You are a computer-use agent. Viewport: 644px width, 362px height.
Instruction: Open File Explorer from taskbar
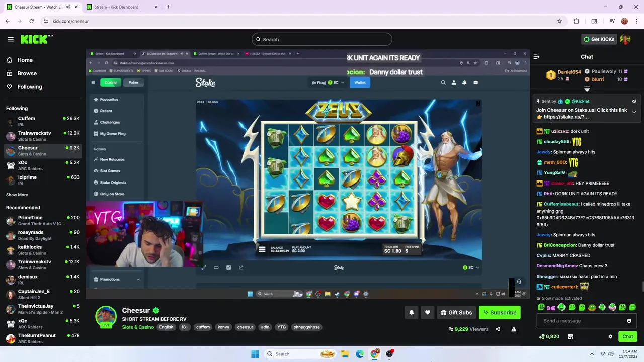[x=345, y=354]
